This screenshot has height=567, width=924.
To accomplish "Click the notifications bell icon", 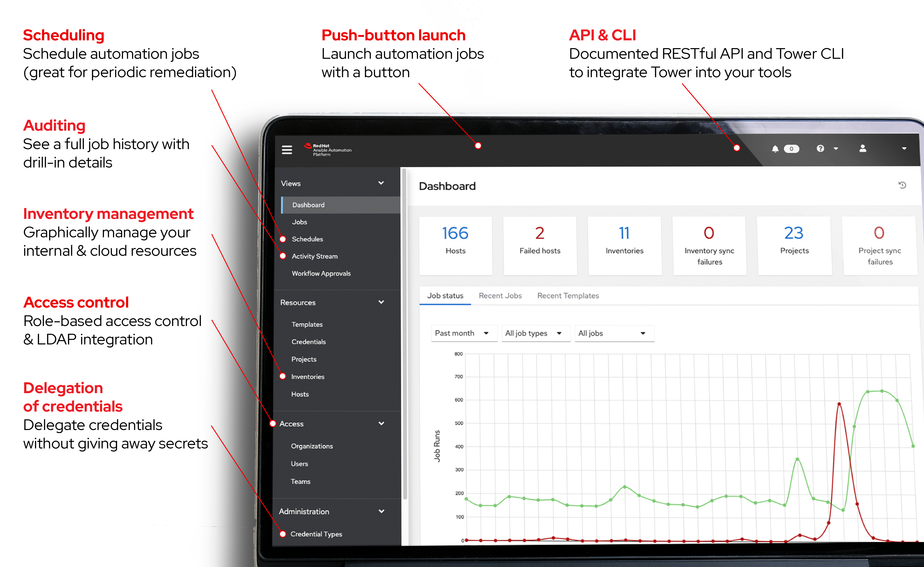I will tap(775, 149).
